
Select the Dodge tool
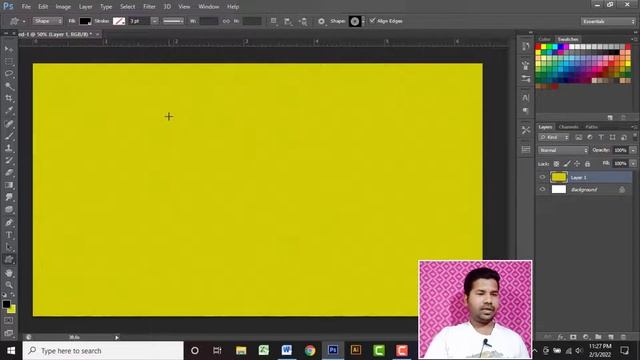tap(9, 210)
